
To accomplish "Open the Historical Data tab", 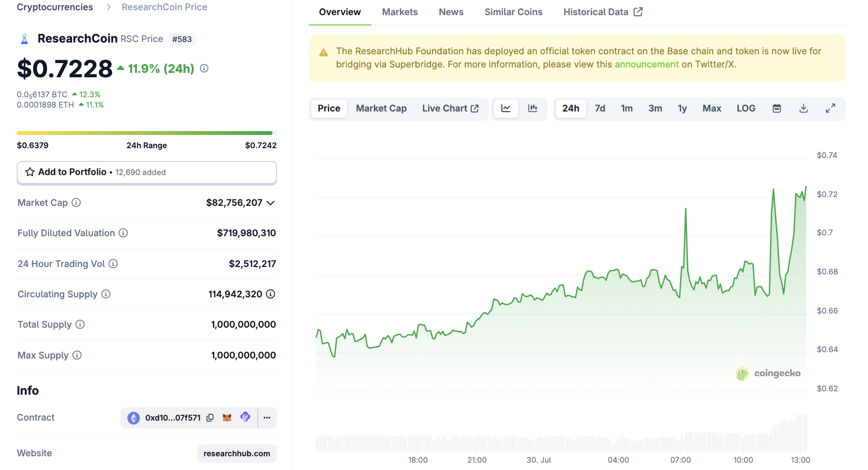I will coord(595,11).
